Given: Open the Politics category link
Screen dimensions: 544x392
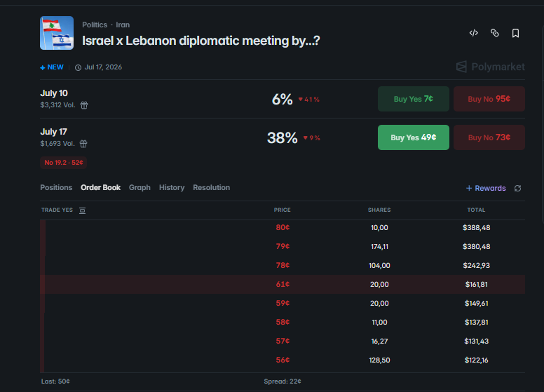Looking at the screenshot, I should [95, 25].
